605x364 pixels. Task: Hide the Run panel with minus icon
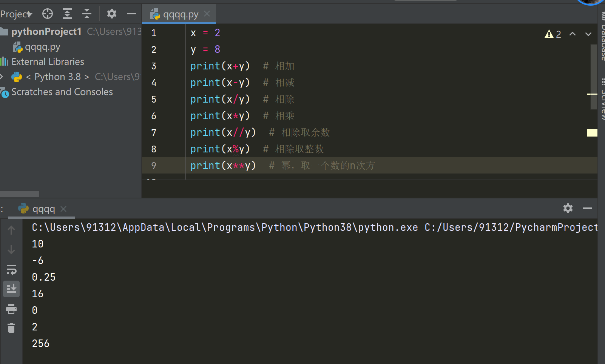click(x=588, y=208)
